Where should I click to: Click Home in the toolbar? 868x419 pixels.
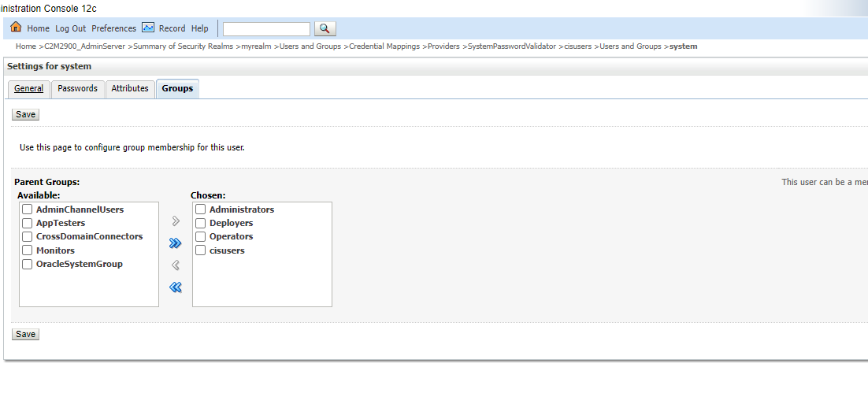tap(38, 29)
